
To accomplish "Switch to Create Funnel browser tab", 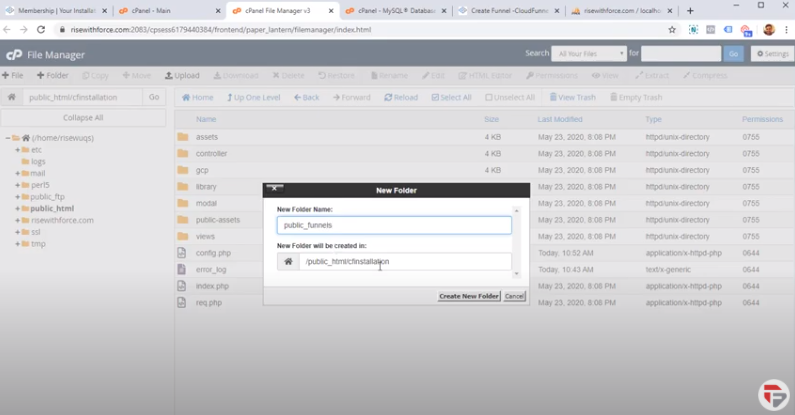I will 505,11.
